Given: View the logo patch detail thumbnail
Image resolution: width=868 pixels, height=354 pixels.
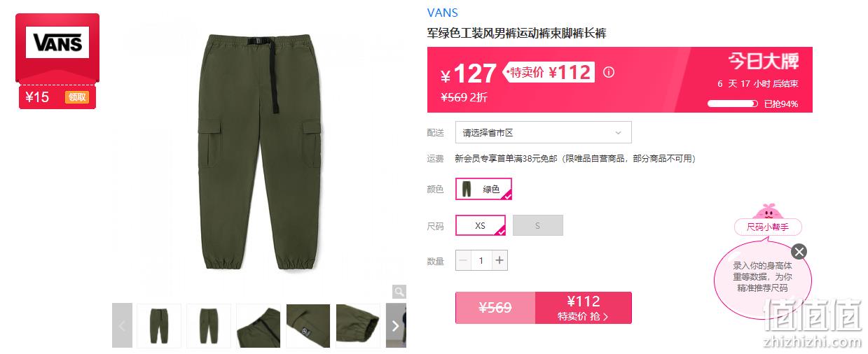Looking at the screenshot, I should [x=308, y=325].
